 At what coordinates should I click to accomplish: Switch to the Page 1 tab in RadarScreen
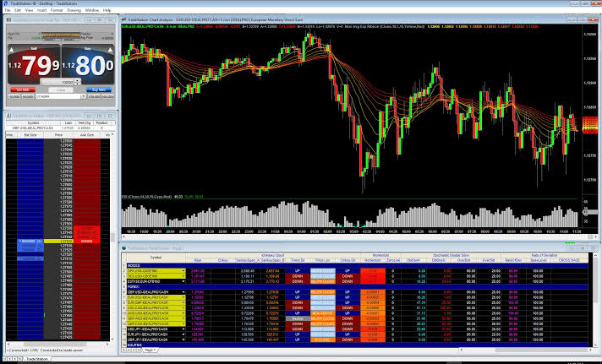click(150, 350)
